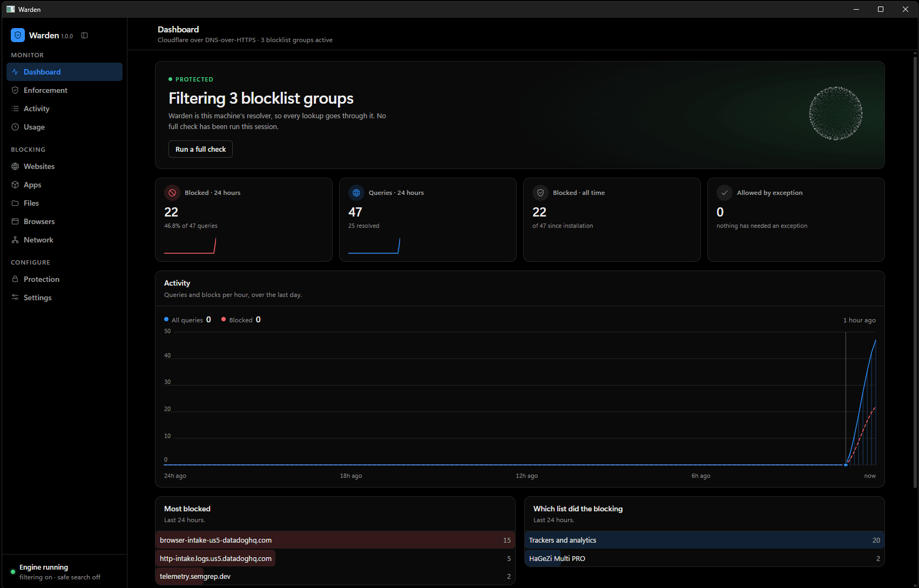919x588 pixels.
Task: Go to the Activity section
Action: pyautogui.click(x=64, y=109)
